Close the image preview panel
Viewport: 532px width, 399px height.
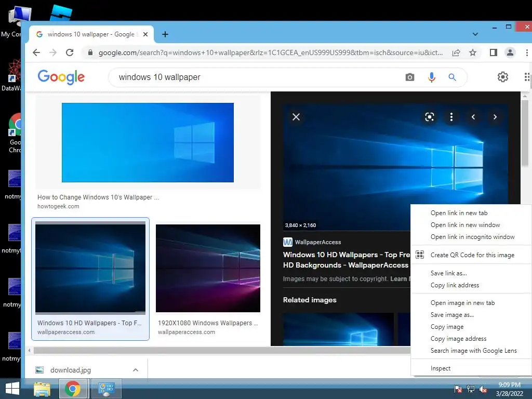pyautogui.click(x=296, y=117)
